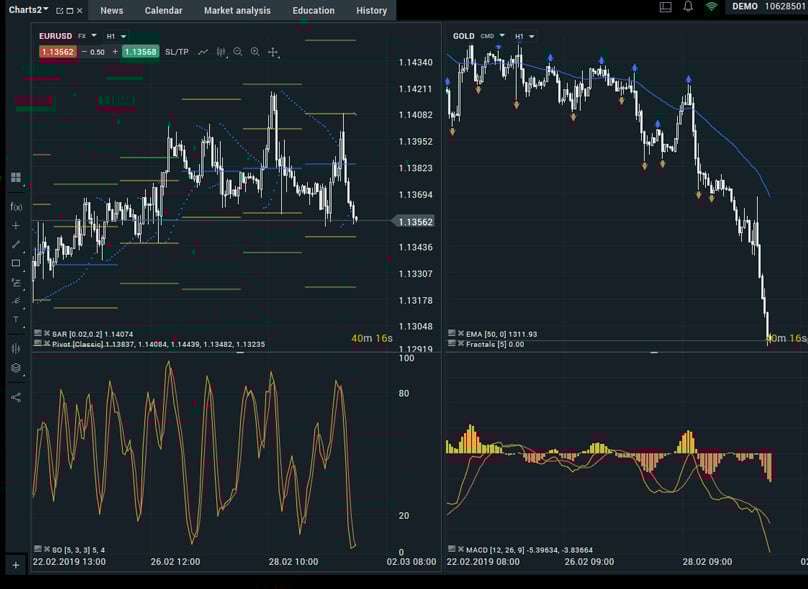Sell EURUSD at 1.13562 red button

pyautogui.click(x=58, y=52)
